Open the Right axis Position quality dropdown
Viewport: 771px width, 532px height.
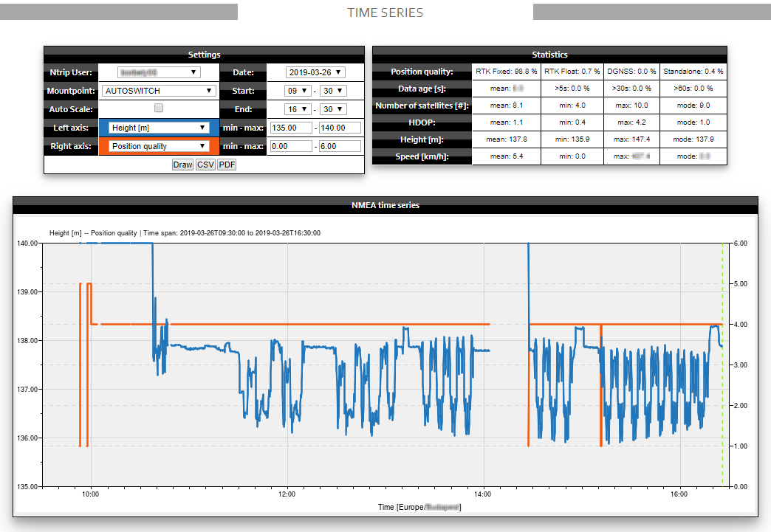[x=159, y=146]
